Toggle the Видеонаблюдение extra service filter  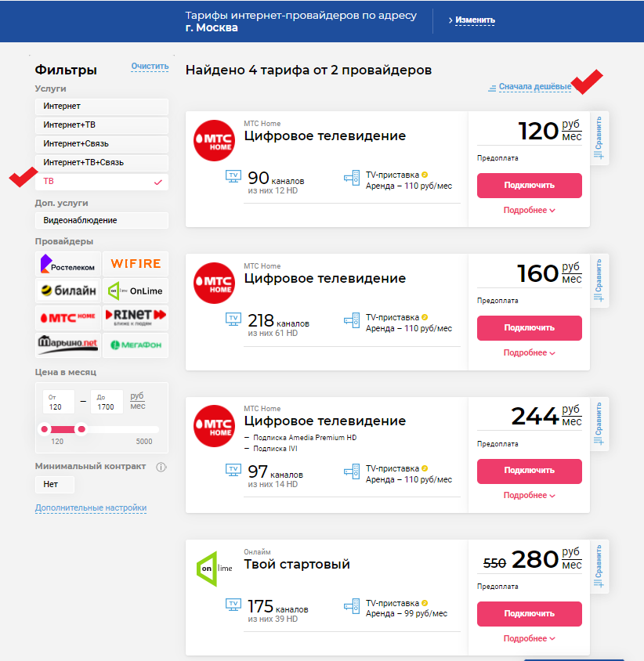(x=102, y=221)
